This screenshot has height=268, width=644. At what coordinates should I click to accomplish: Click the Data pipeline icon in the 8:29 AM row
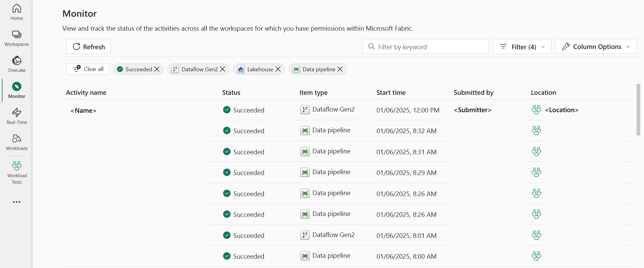(x=305, y=172)
